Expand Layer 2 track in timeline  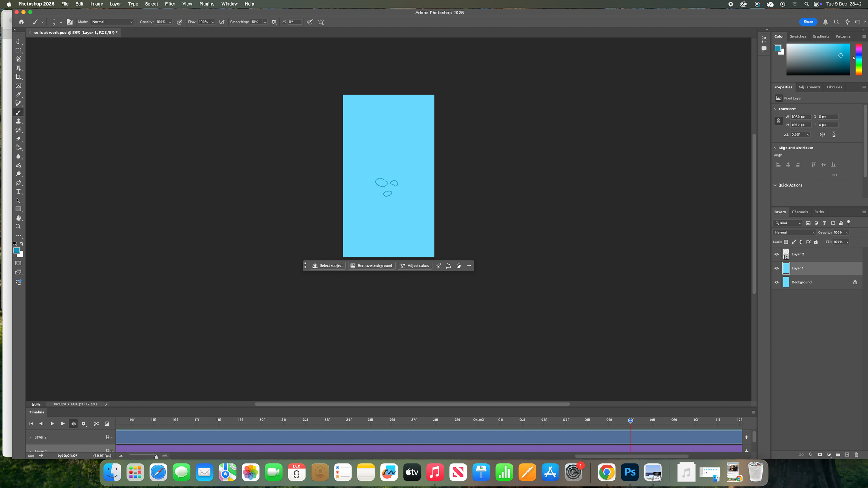pyautogui.click(x=30, y=437)
